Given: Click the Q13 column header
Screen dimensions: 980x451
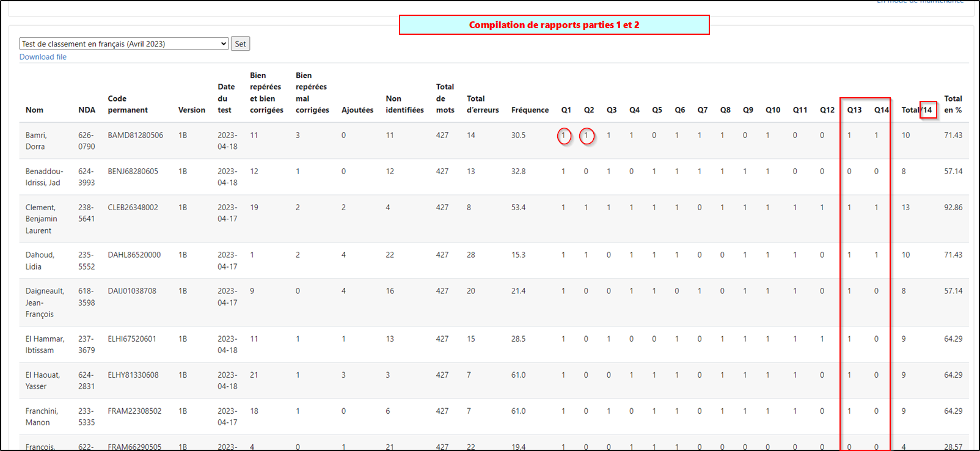Looking at the screenshot, I should point(854,110).
